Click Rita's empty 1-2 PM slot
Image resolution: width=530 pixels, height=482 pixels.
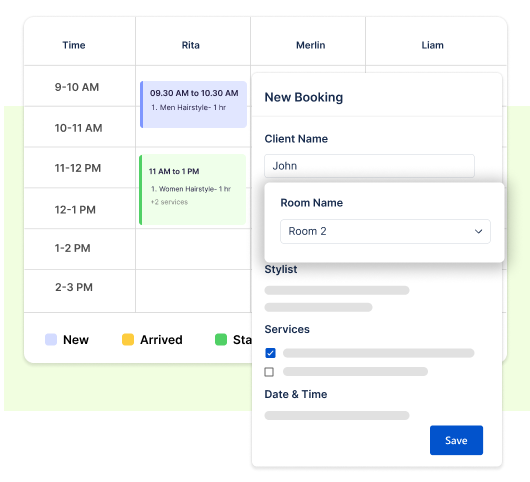[193, 249]
